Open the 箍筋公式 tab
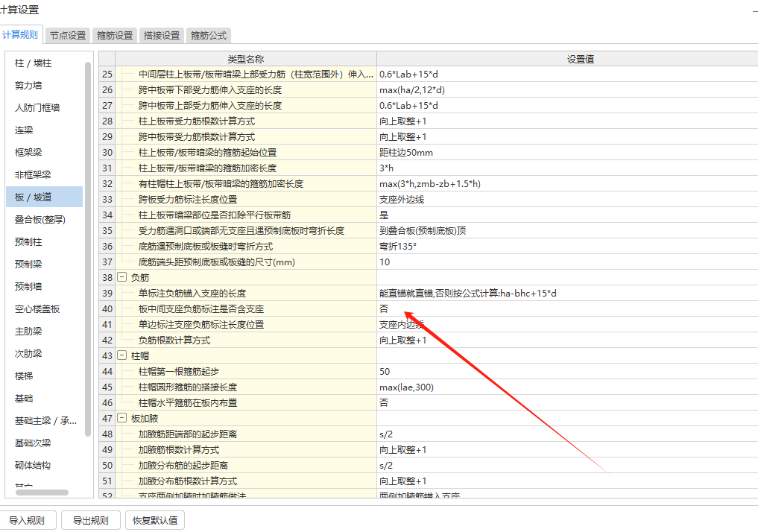This screenshot has width=758, height=532. coord(209,35)
